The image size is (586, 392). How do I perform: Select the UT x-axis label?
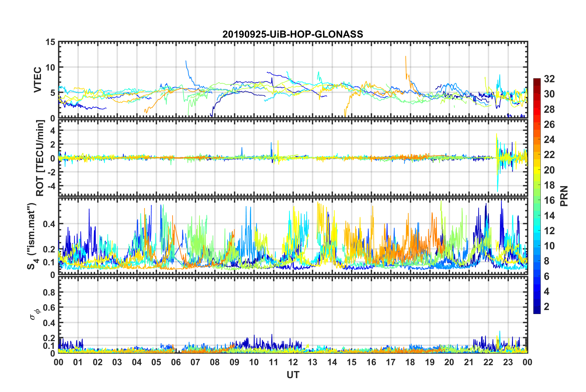click(x=293, y=375)
